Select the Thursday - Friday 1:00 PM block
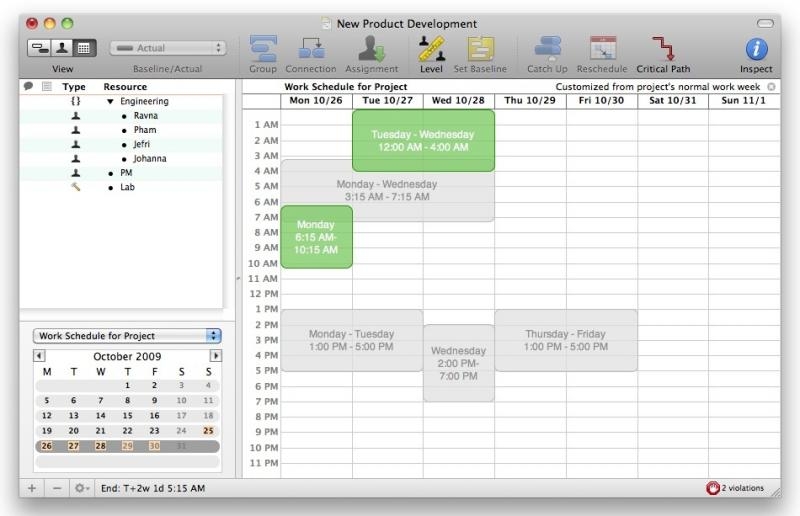 [566, 340]
